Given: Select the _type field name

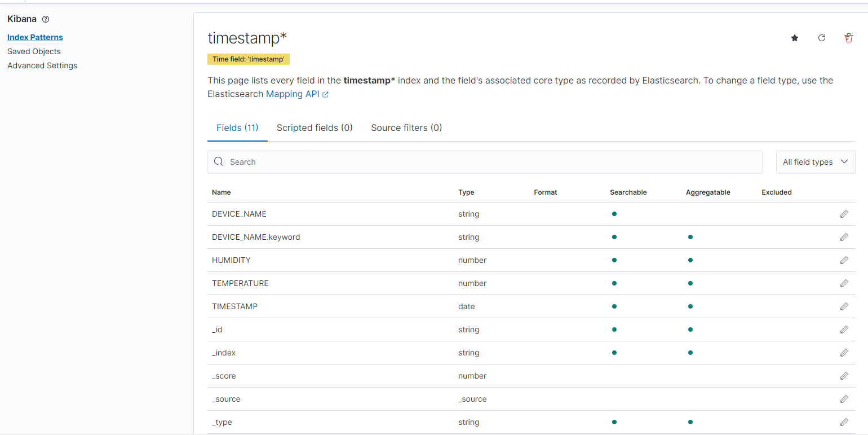Looking at the screenshot, I should [222, 422].
